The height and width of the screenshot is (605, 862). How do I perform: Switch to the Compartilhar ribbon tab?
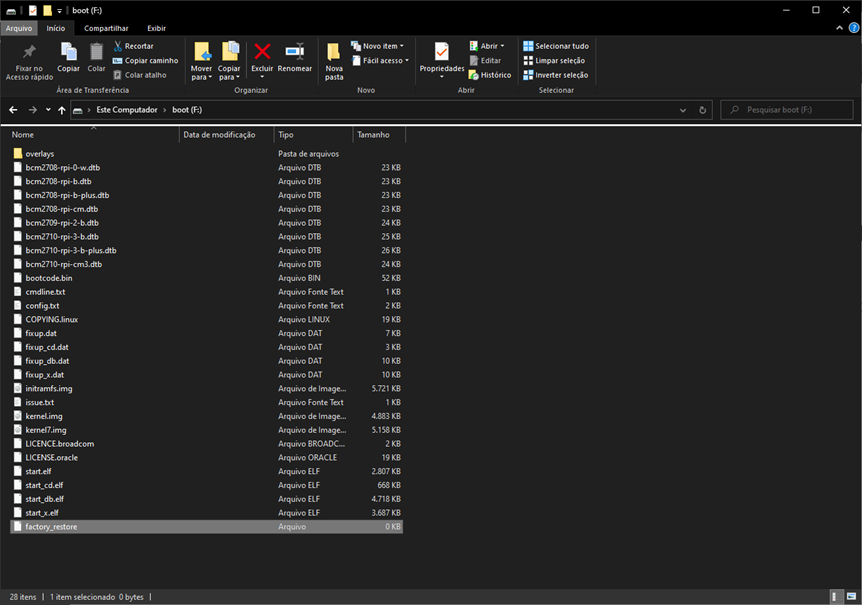point(105,28)
